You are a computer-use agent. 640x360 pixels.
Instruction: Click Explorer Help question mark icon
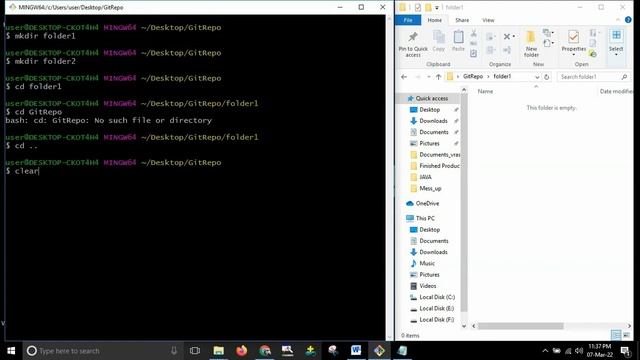[628, 20]
